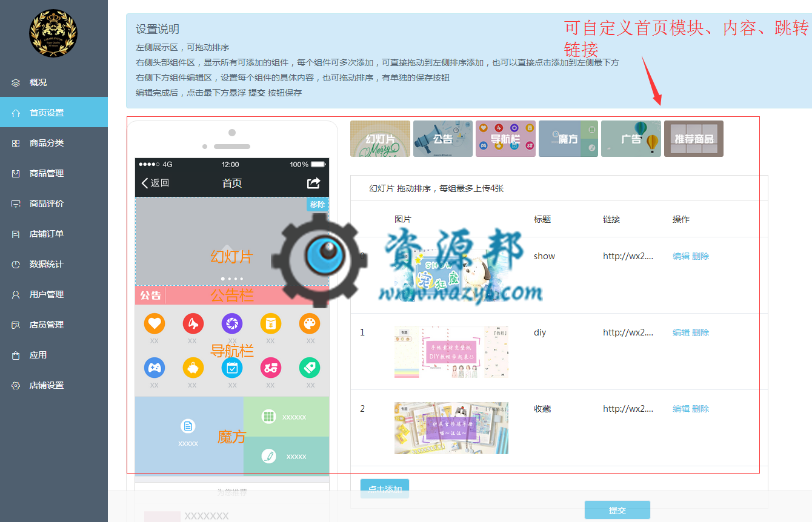Click the red navigation icon in preview

point(193,324)
